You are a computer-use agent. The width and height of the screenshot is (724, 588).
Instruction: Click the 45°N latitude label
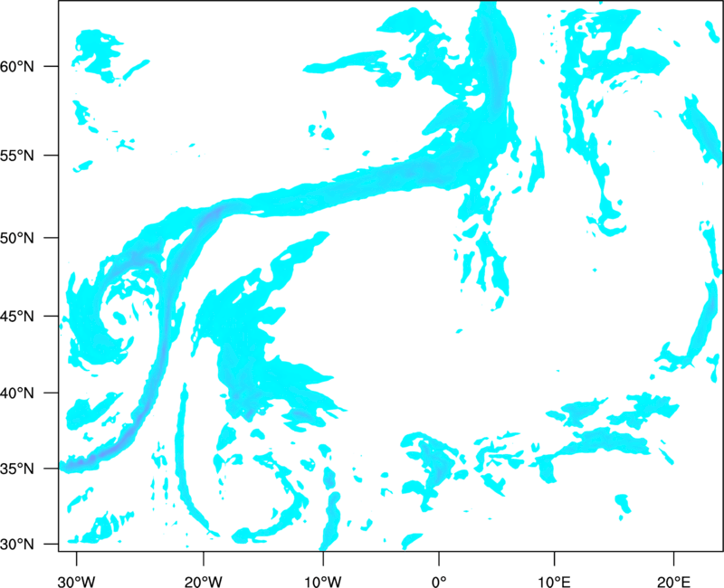pos(17,316)
